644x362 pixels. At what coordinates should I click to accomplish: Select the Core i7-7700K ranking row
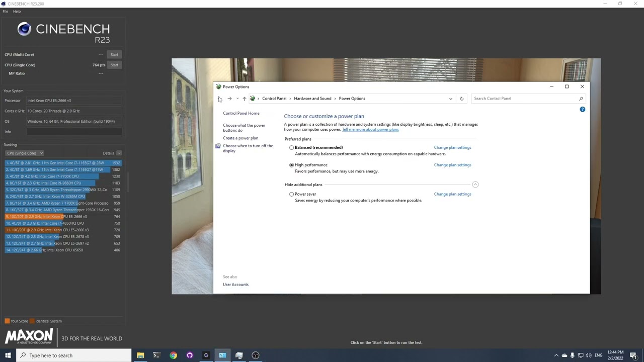(x=63, y=176)
